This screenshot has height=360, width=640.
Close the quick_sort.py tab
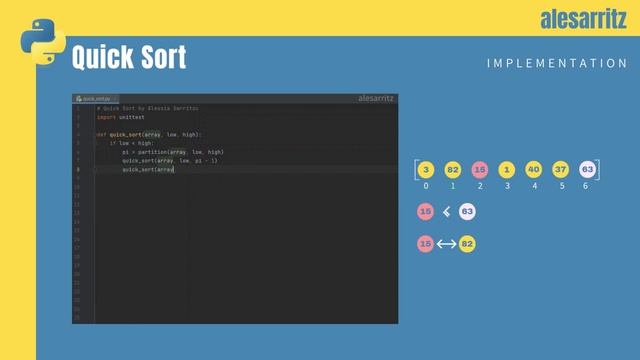tap(115, 99)
